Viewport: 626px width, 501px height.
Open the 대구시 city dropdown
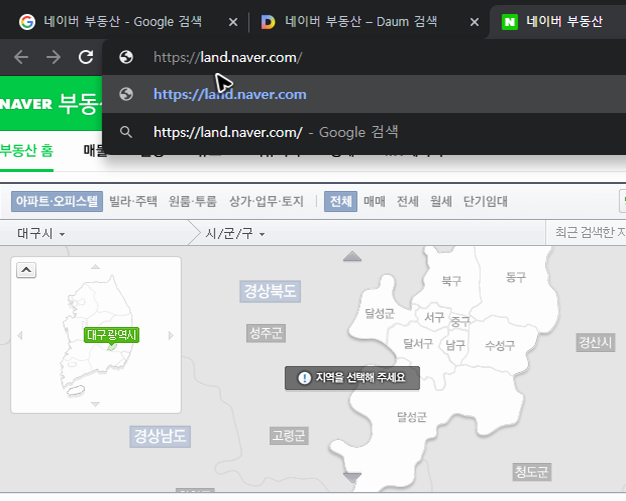pos(41,233)
